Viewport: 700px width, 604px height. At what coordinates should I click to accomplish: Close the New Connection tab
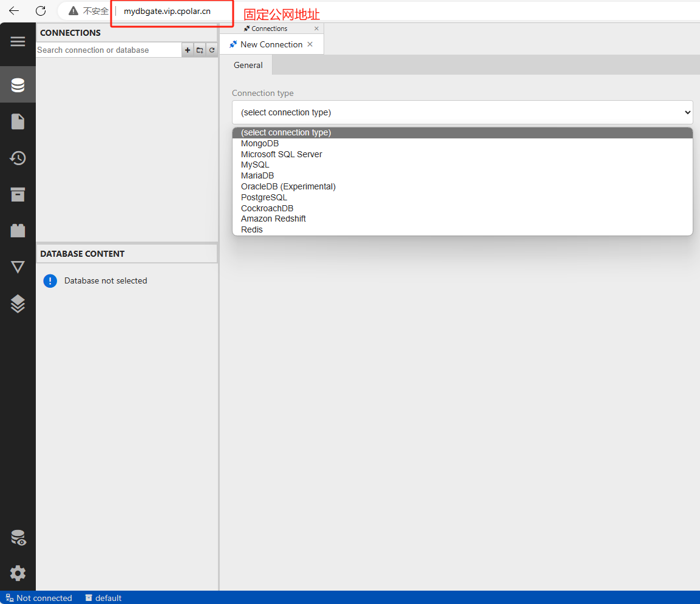pos(310,44)
